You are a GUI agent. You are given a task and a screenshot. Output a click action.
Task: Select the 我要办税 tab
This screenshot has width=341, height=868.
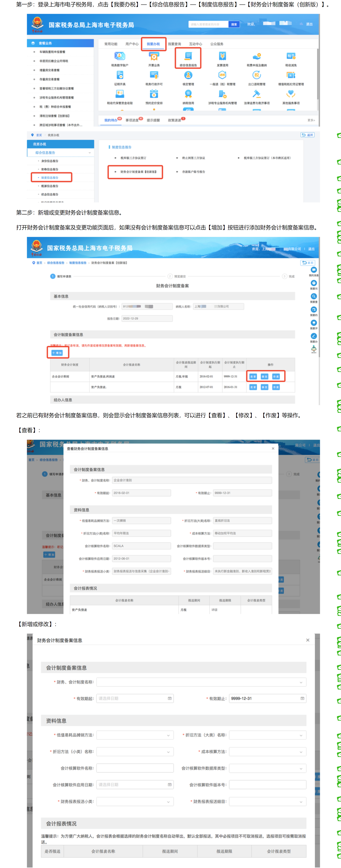pyautogui.click(x=153, y=44)
